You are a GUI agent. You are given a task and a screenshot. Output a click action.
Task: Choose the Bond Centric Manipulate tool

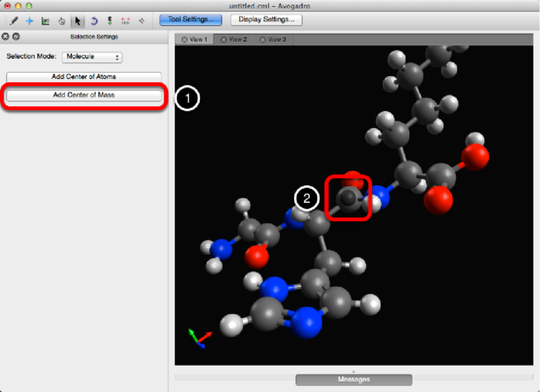45,21
